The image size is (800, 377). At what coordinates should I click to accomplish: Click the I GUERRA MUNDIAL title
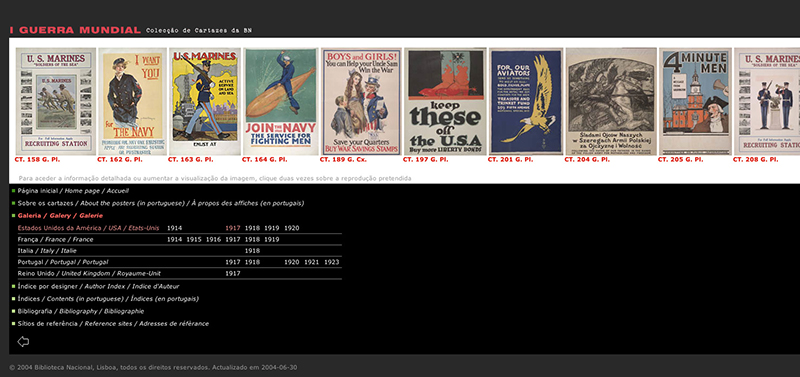[75, 30]
